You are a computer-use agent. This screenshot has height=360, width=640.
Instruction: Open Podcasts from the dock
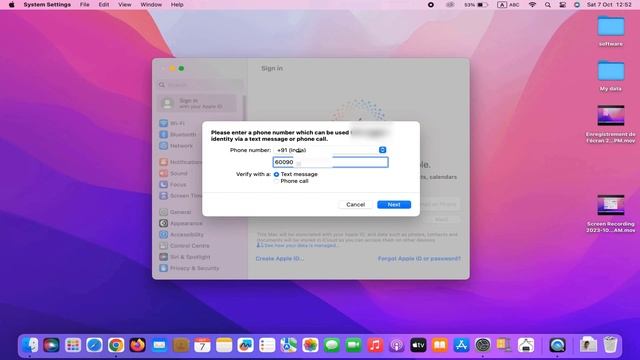point(397,345)
